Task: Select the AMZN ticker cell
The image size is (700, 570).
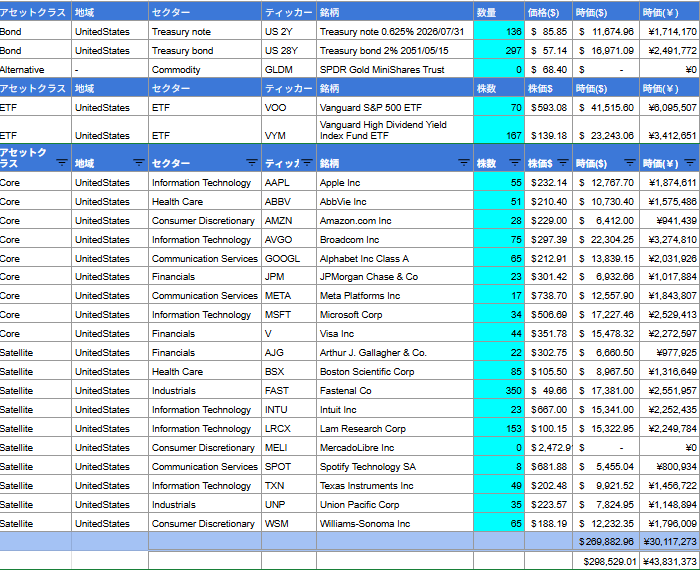Action: pyautogui.click(x=289, y=221)
